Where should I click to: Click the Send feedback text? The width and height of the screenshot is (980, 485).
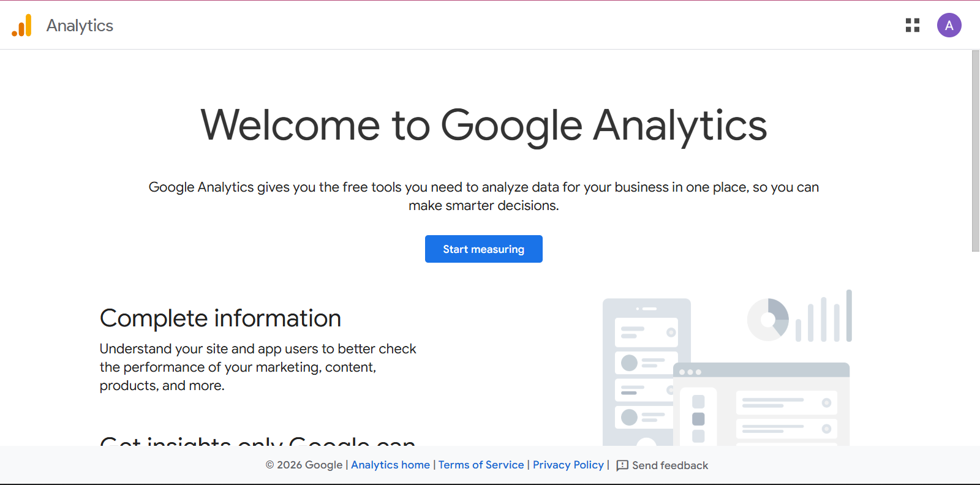[x=670, y=465]
